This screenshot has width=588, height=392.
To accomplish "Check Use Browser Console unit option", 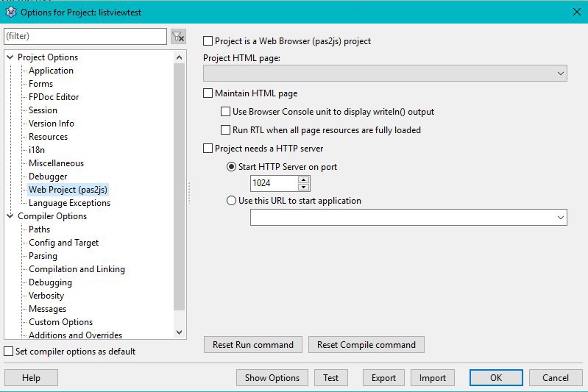I will 225,111.
